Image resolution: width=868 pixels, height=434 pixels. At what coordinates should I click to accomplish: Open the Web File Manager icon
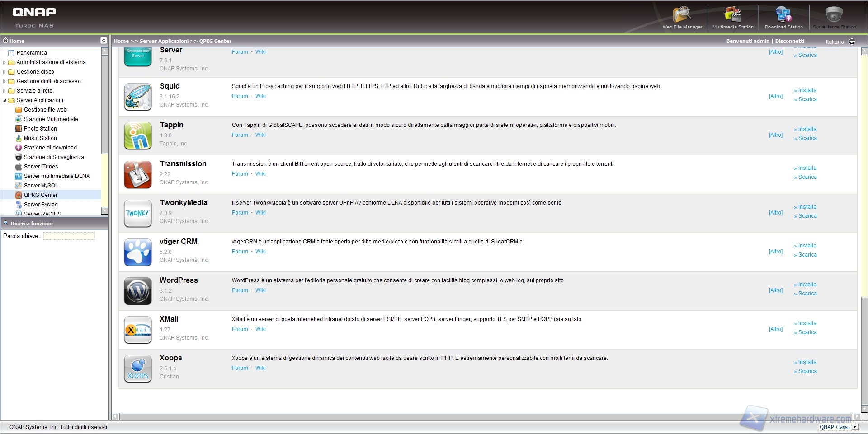point(682,15)
